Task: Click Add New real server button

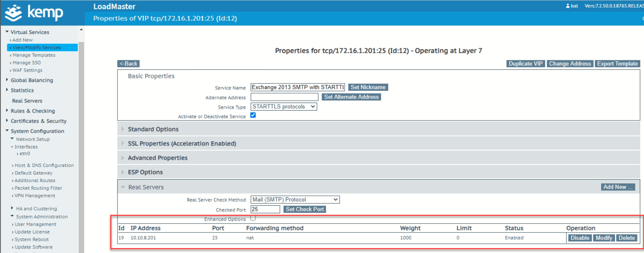Action: point(618,187)
